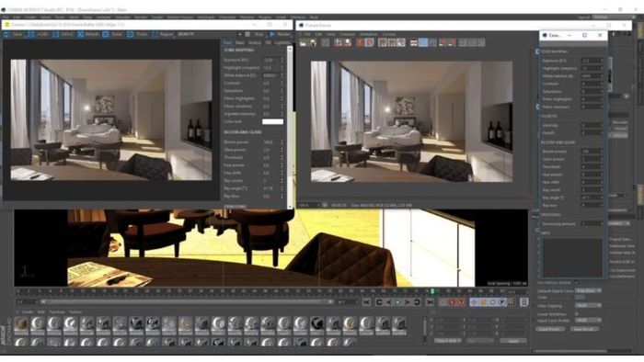
Task: Toggle parameter keyframe recording icon
Action: [x=502, y=302]
